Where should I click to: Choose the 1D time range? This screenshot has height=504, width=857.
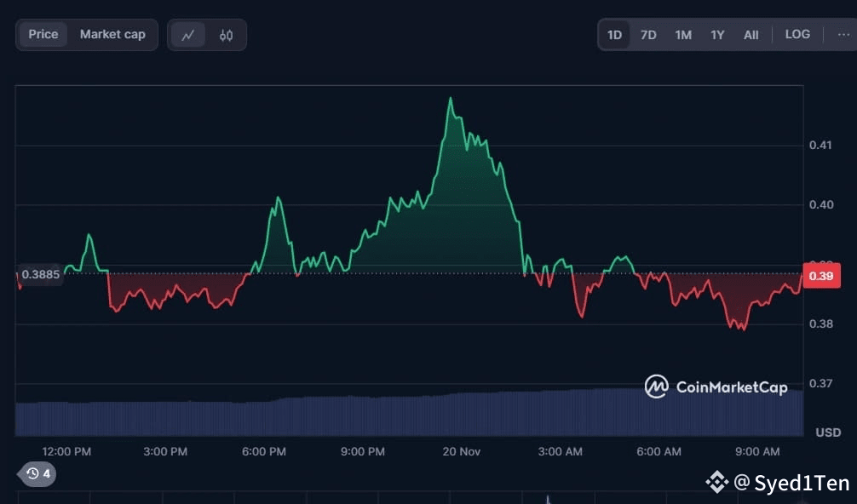614,35
